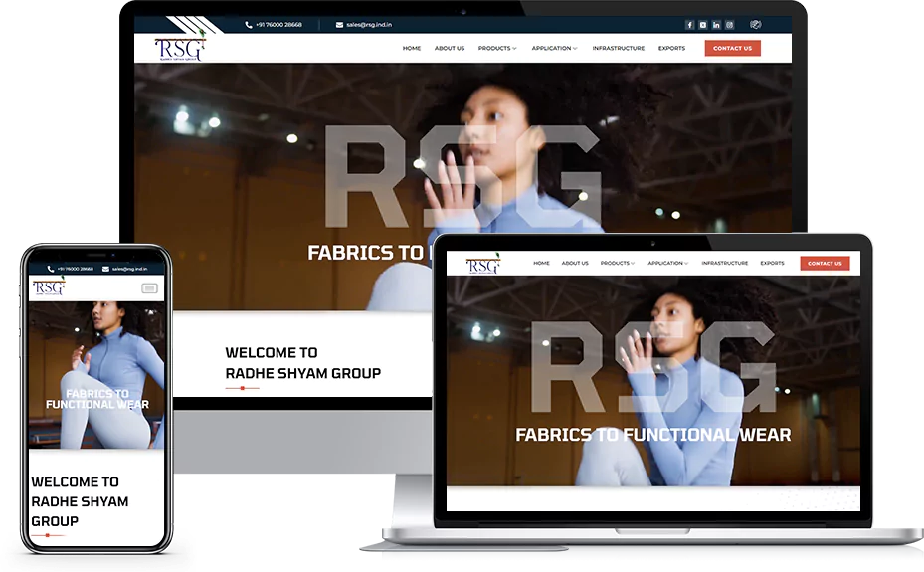Click envelope icon in desktop monitor top bar
Viewport: 924px width, 572px height.
[x=339, y=25]
